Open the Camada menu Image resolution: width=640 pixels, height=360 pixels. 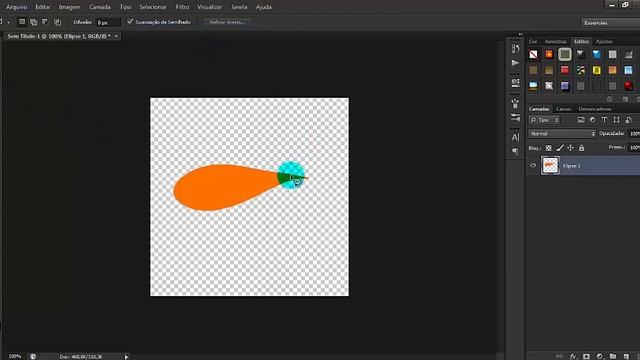tap(100, 7)
